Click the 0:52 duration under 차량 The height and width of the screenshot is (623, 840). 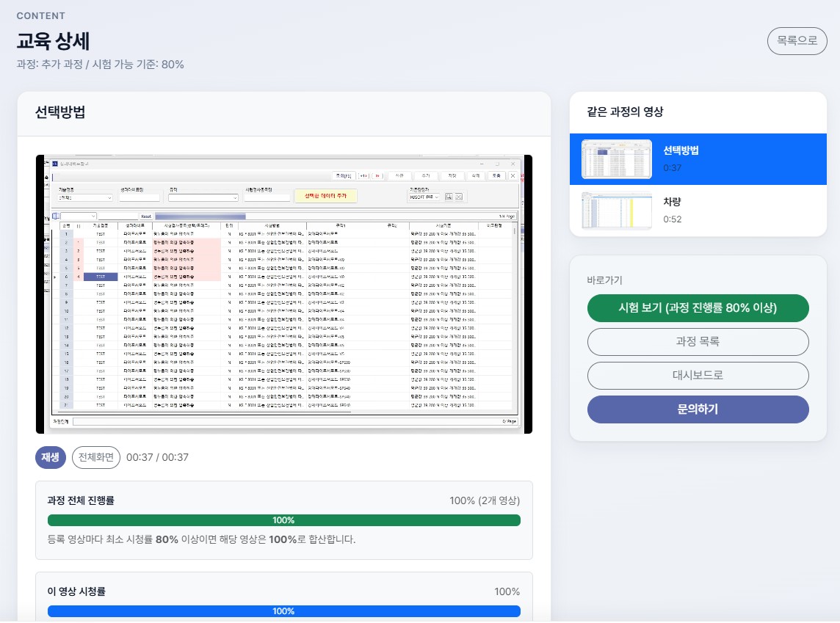[673, 219]
